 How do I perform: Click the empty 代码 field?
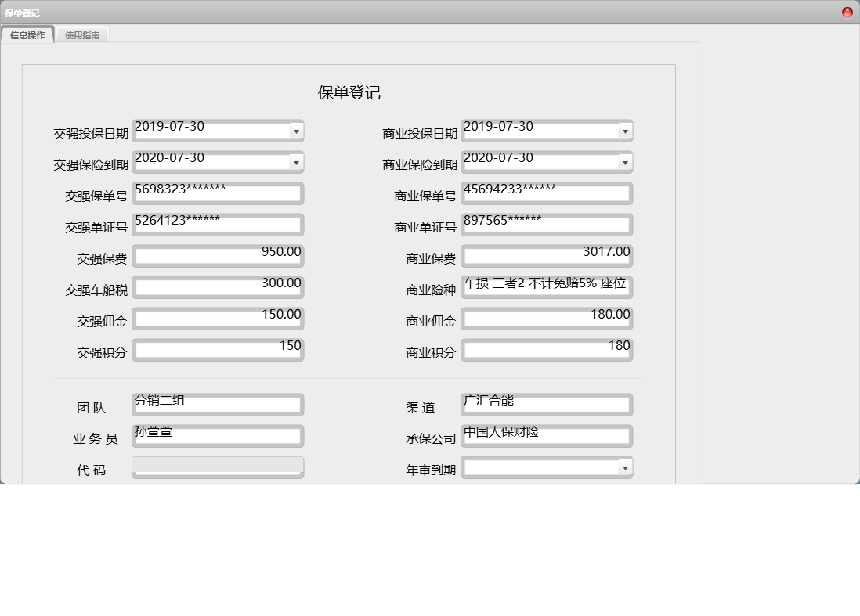pyautogui.click(x=218, y=467)
